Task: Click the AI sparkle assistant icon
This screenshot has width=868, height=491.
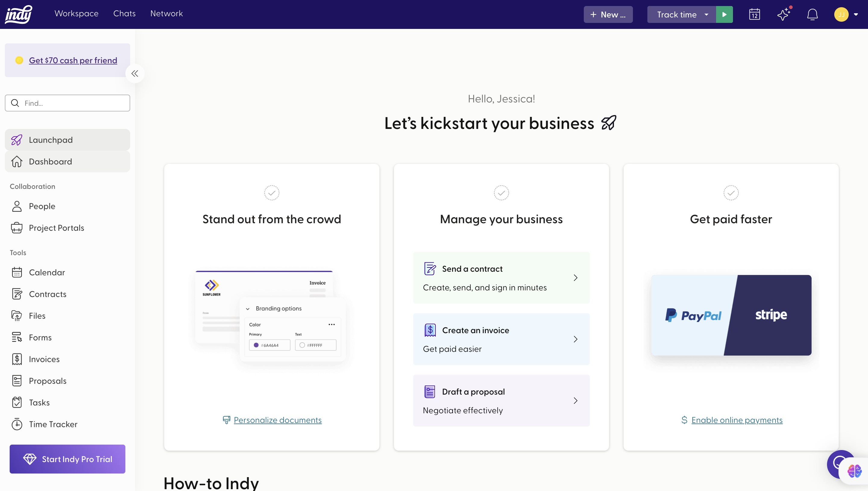Action: [x=783, y=14]
